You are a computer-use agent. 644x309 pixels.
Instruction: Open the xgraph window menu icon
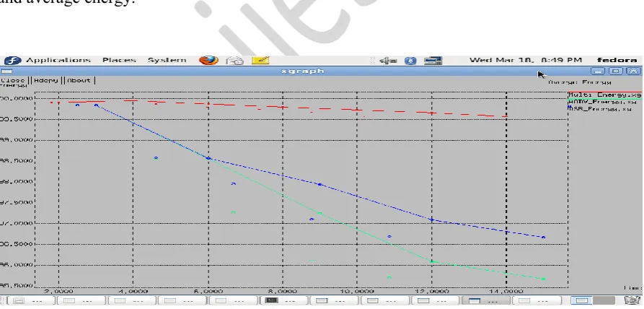[7, 71]
